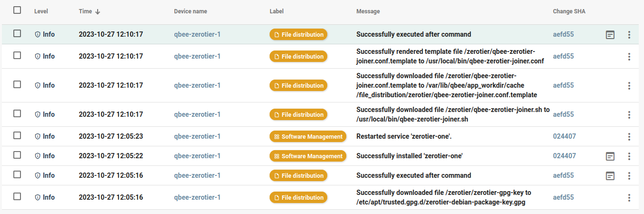Click Software Management label in 'Successfully installed' row
Viewport: 644px width, 214px height.
click(308, 156)
